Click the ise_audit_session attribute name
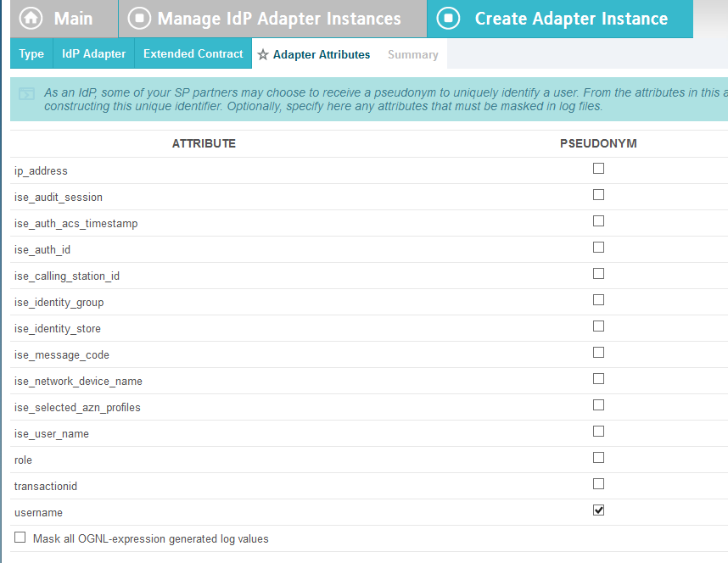 [x=59, y=198]
